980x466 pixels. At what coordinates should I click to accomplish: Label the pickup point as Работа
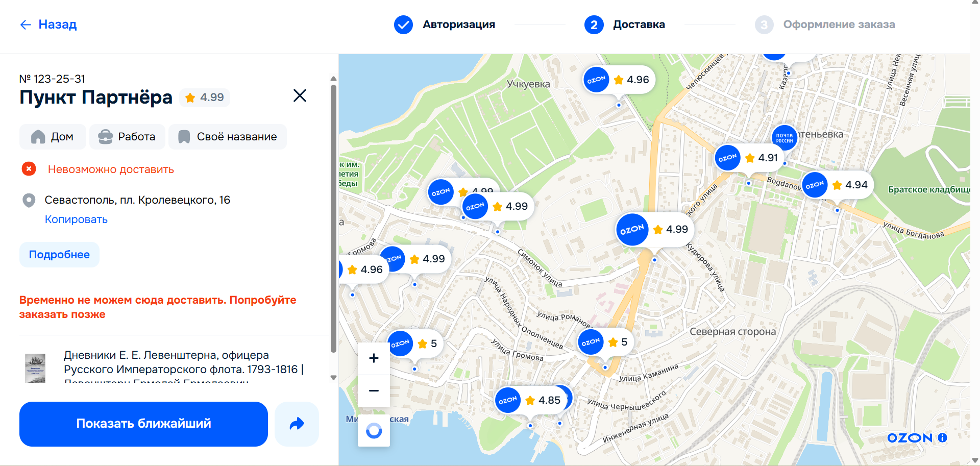point(127,137)
